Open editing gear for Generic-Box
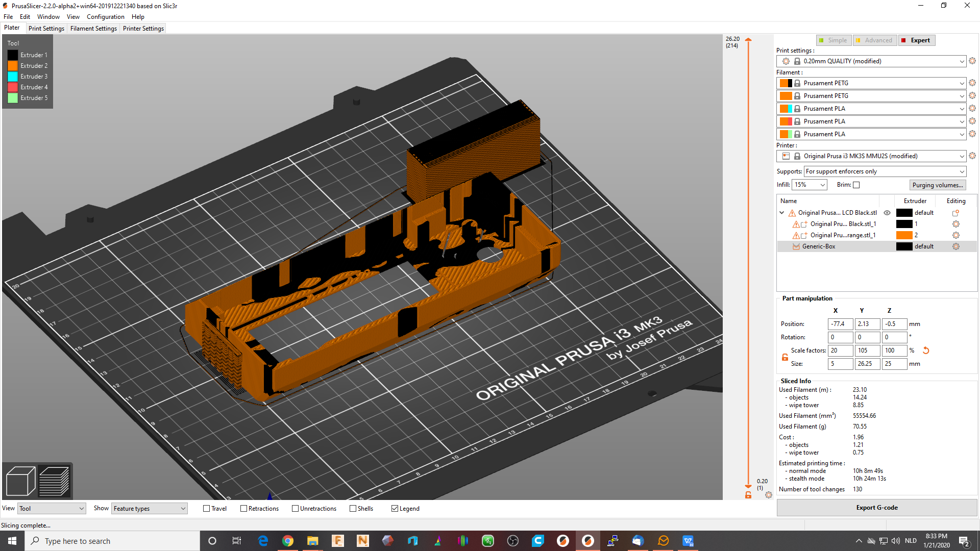 coord(955,246)
